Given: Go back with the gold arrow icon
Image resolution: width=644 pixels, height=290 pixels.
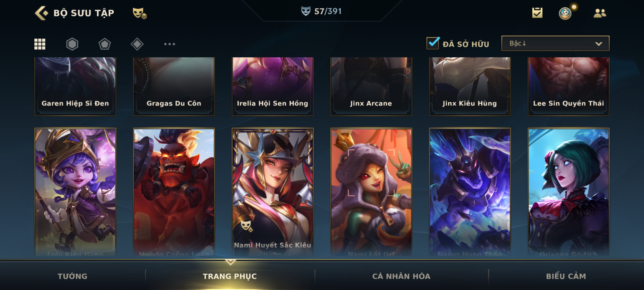Looking at the screenshot, I should pos(41,13).
